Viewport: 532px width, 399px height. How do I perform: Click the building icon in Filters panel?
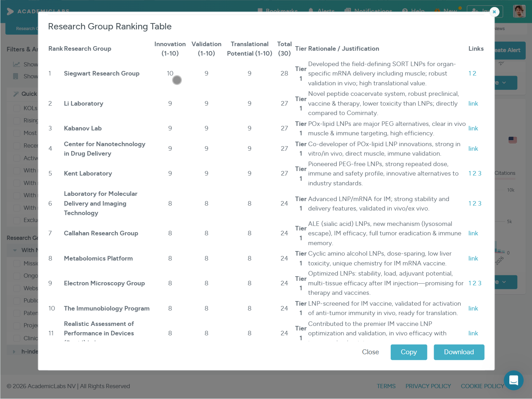[16, 76]
